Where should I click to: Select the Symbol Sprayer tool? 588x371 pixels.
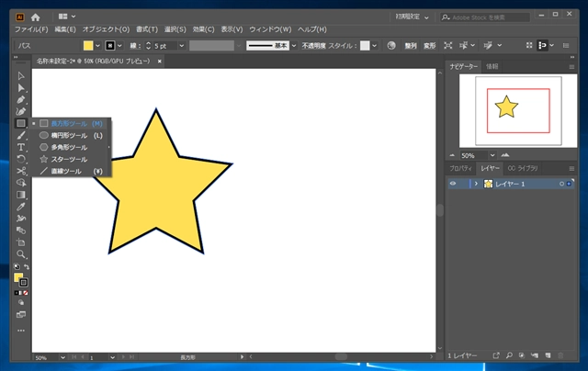point(21,219)
